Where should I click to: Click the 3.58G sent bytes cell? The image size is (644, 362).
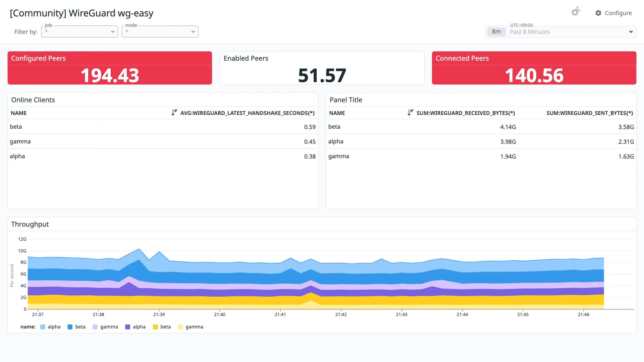tap(626, 127)
